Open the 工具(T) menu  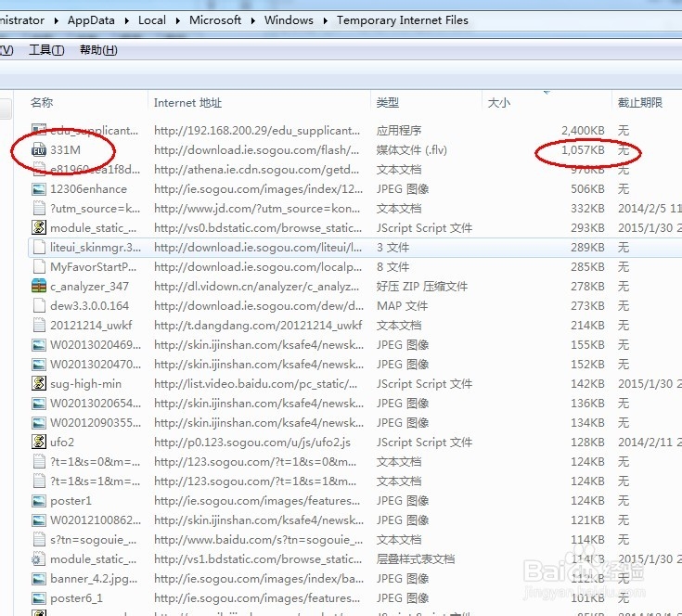click(46, 50)
